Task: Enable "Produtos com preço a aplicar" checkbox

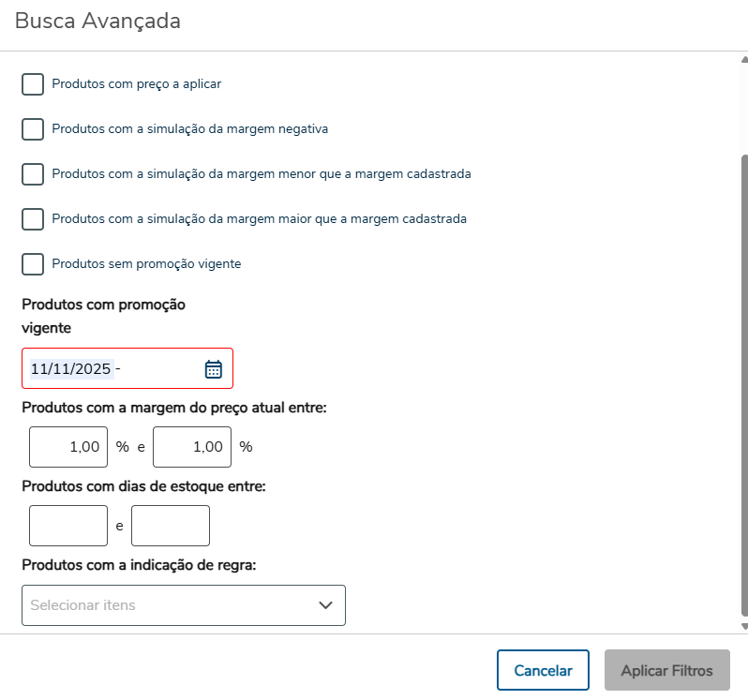Action: (33, 84)
